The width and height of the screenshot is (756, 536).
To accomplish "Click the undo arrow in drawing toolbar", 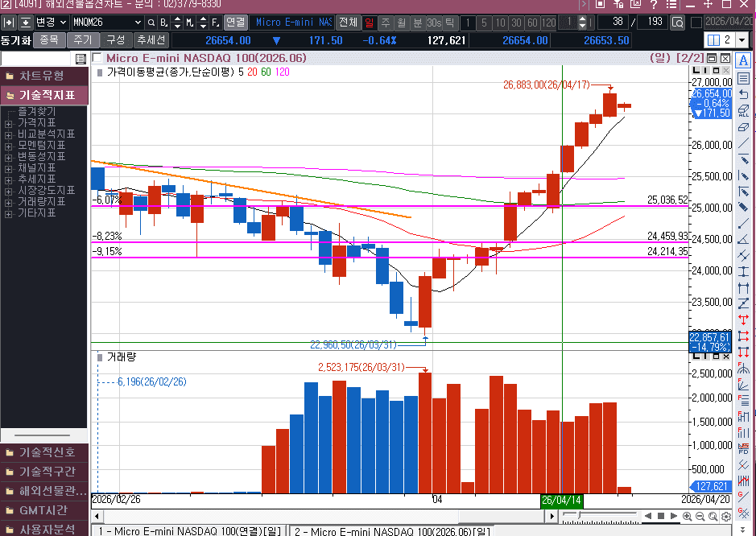I will tap(743, 95).
